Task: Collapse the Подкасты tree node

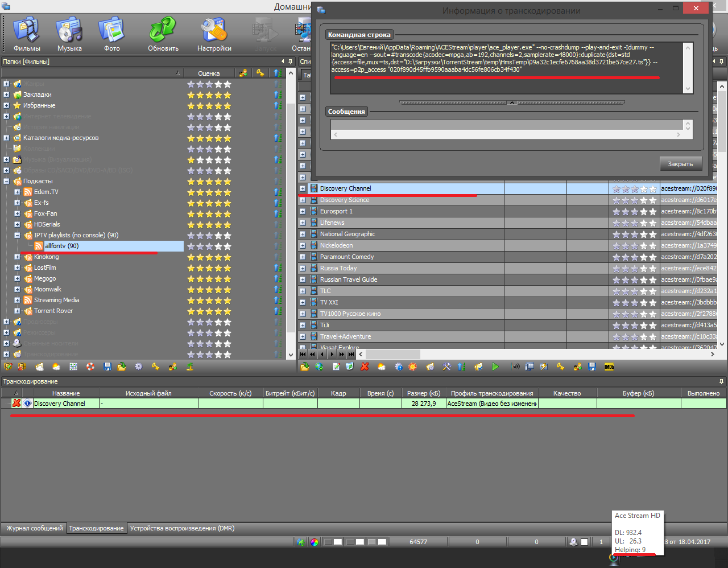Action: coord(6,182)
